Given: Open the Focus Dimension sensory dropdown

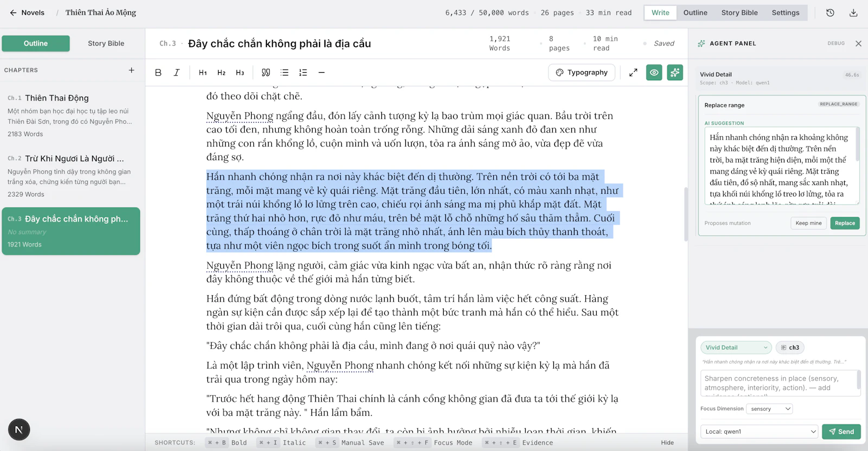Looking at the screenshot, I should 769,409.
